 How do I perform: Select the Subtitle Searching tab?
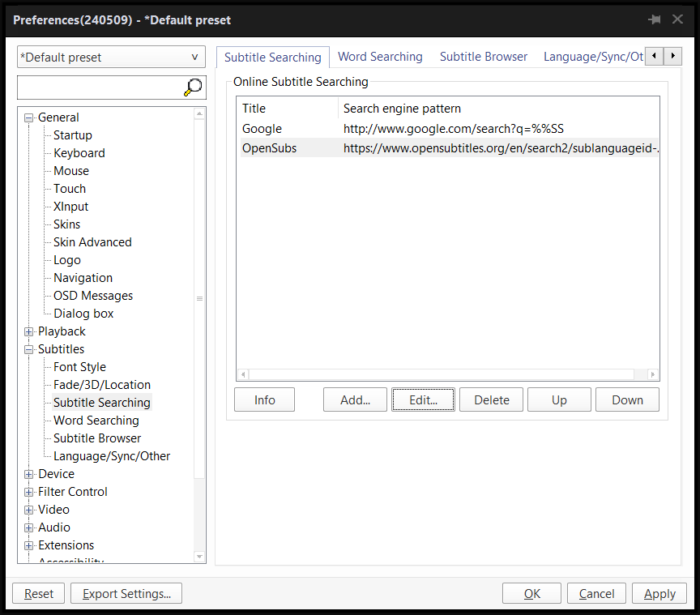click(x=273, y=58)
